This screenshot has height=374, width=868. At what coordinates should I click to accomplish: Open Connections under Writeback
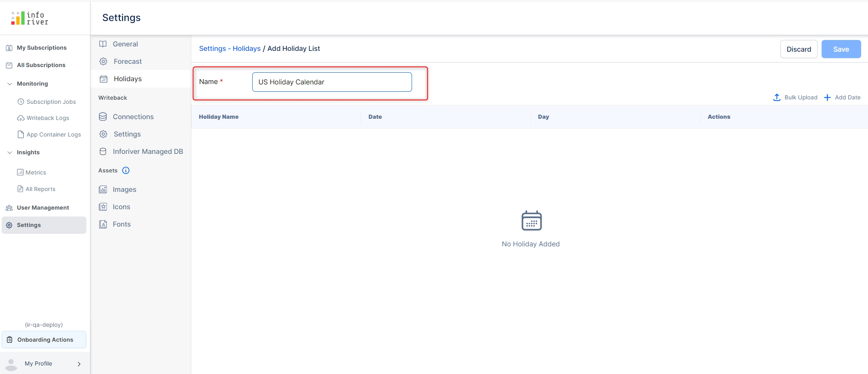[x=133, y=117]
